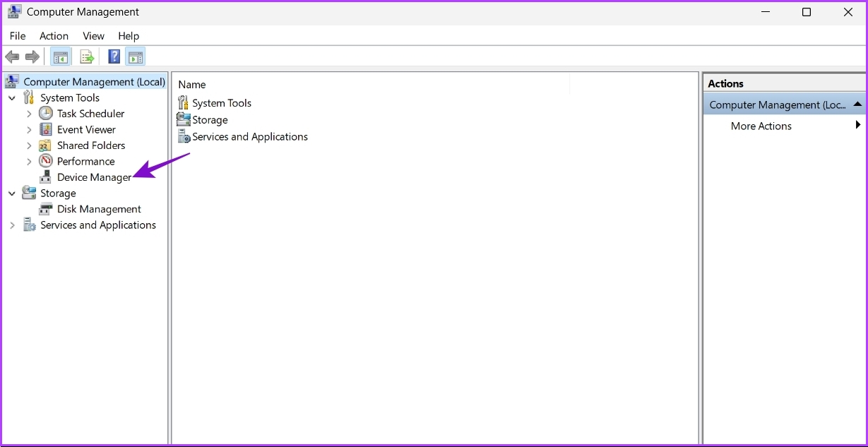Open More Actions in Actions pane
The image size is (868, 447).
pos(761,126)
